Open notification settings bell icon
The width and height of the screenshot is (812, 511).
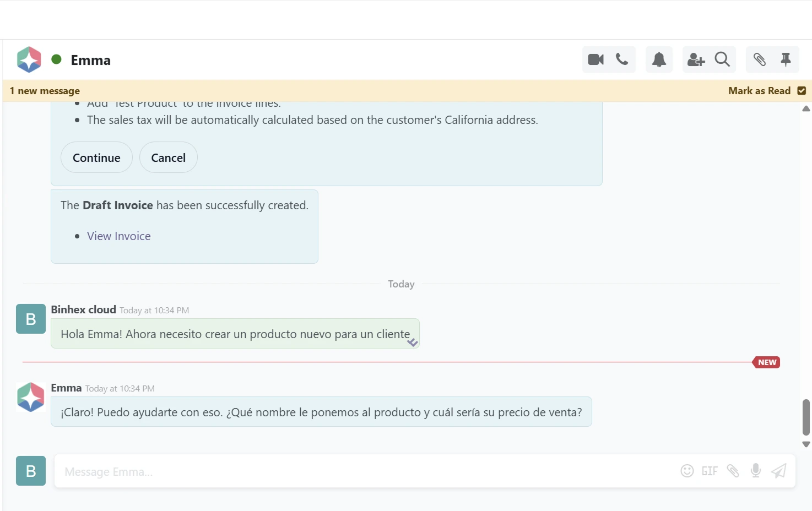click(x=659, y=59)
